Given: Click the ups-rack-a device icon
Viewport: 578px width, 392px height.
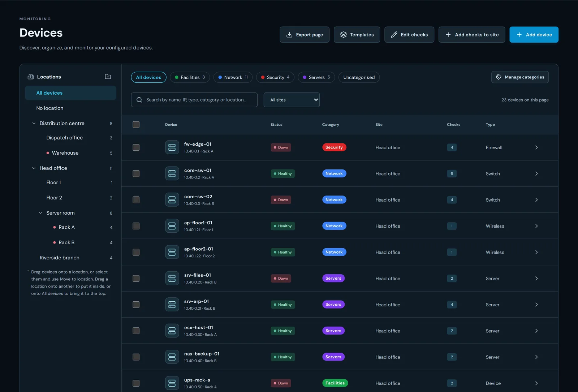Looking at the screenshot, I should tap(172, 383).
